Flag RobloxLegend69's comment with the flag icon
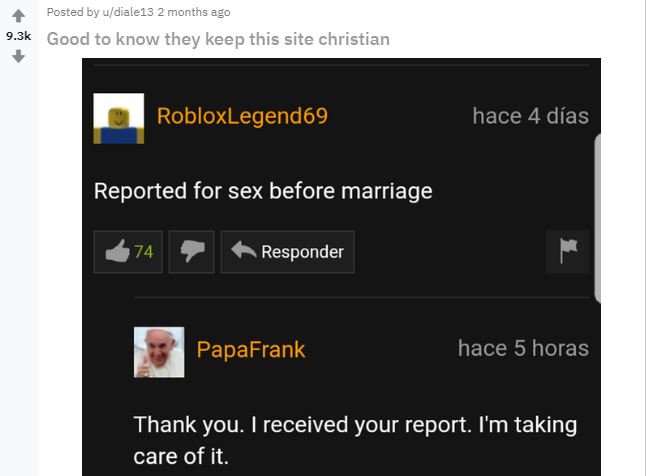Screen dimensions: 646x476 click(x=568, y=251)
